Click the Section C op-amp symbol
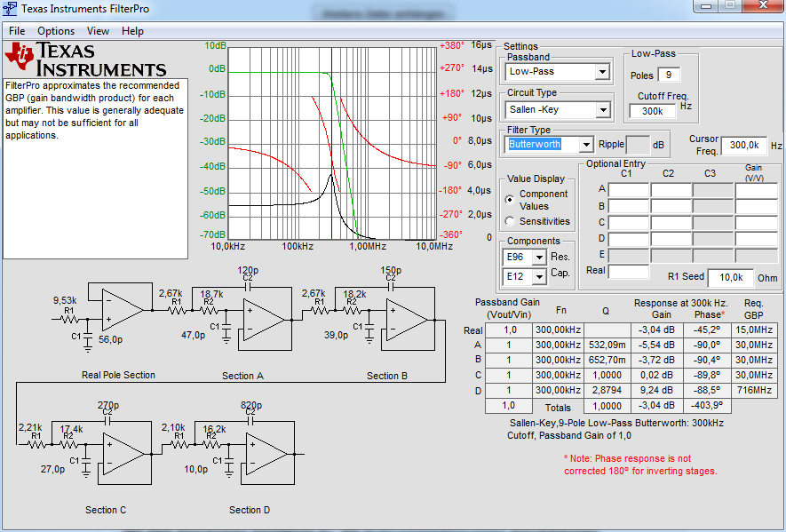Image resolution: width=786 pixels, height=532 pixels. (x=123, y=454)
